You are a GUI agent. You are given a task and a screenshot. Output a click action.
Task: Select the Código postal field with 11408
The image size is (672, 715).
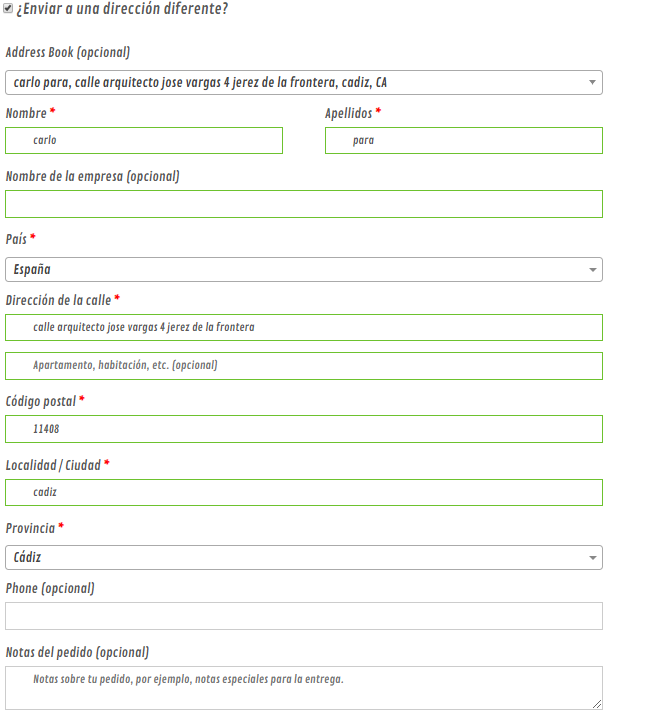point(304,429)
